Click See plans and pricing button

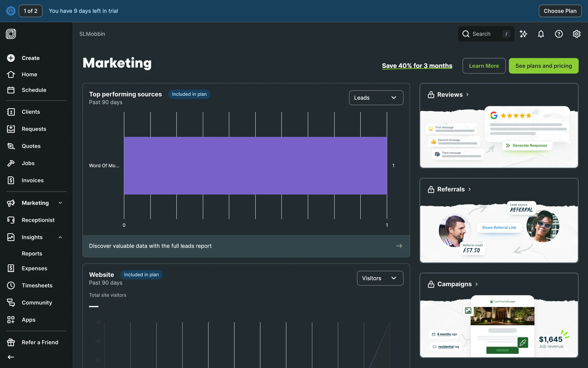543,66
